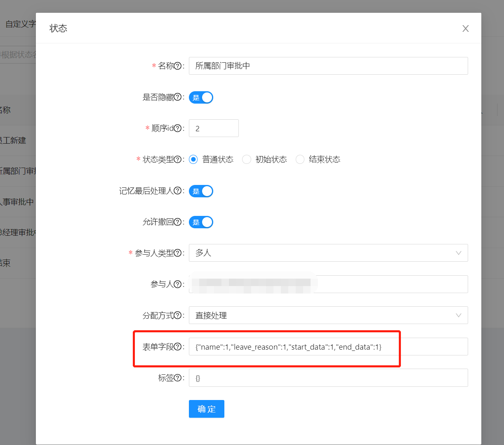The height and width of the screenshot is (445, 504).
Task: Click help icon next to 是否隐藏 label
Action: [178, 97]
